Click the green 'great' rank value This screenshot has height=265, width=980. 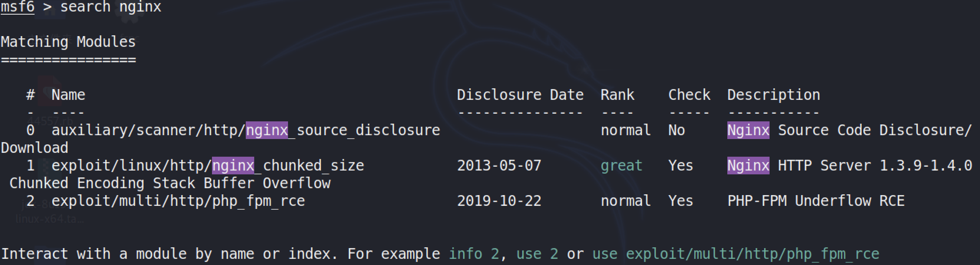click(622, 166)
